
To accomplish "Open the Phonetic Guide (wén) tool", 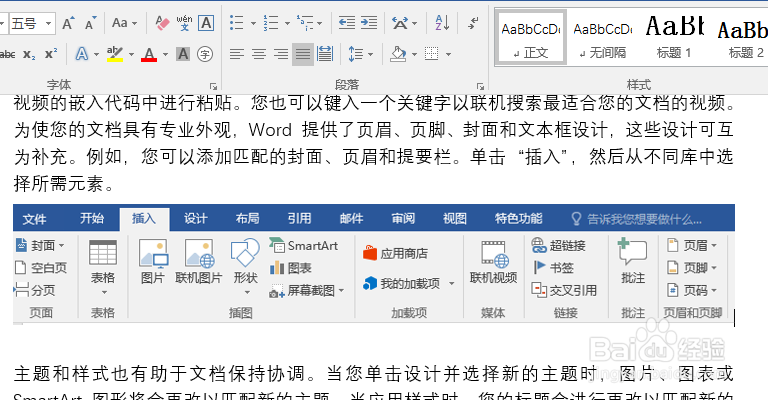I will [x=184, y=23].
